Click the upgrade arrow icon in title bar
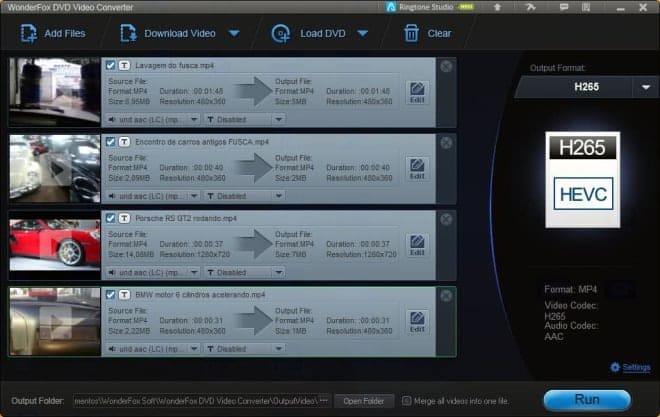Screen dimensions: 660x417 (497, 7)
